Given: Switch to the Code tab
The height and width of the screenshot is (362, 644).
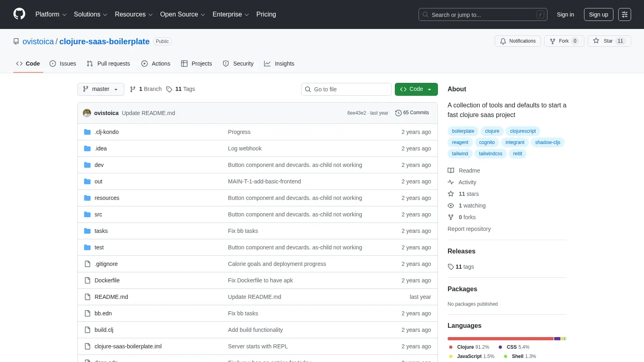Looking at the screenshot, I should 28,64.
